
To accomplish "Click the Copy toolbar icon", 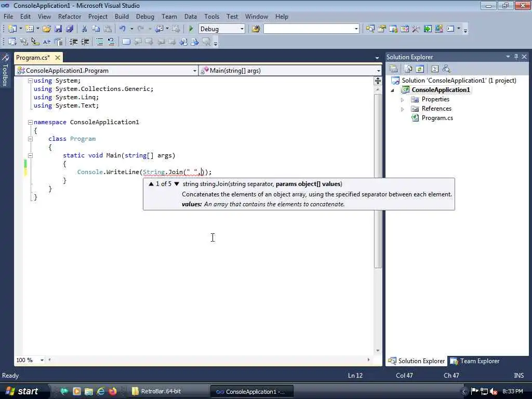I will click(x=96, y=29).
